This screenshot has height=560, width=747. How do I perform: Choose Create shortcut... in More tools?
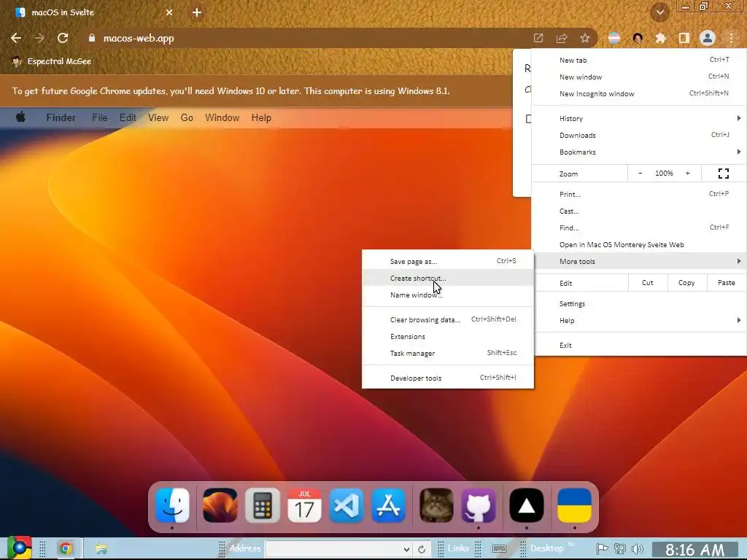pyautogui.click(x=448, y=278)
